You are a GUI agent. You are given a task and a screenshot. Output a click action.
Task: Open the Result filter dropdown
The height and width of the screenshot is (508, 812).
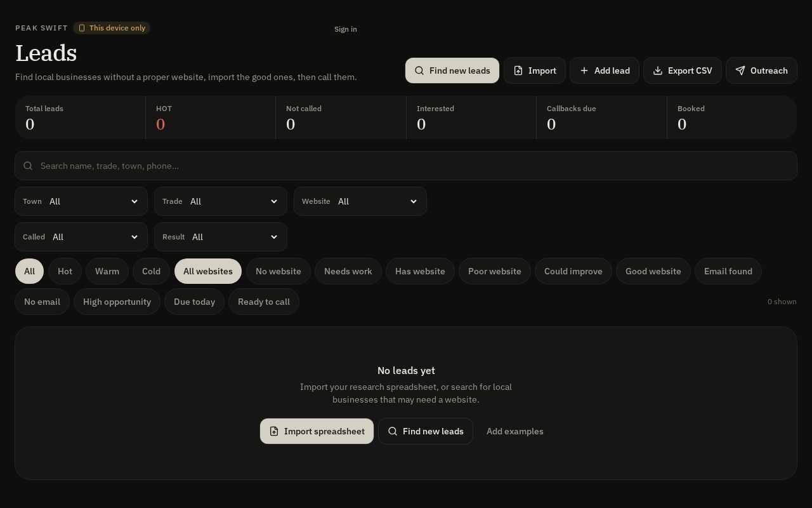click(221, 237)
